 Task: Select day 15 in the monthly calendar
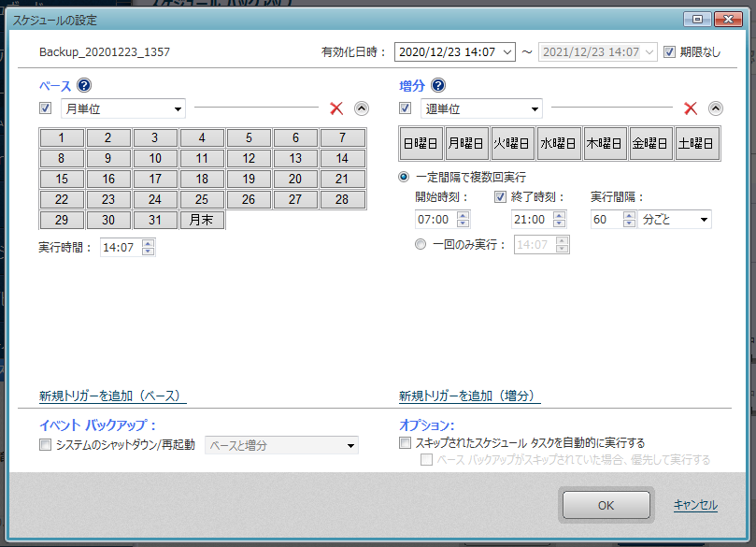(62, 179)
